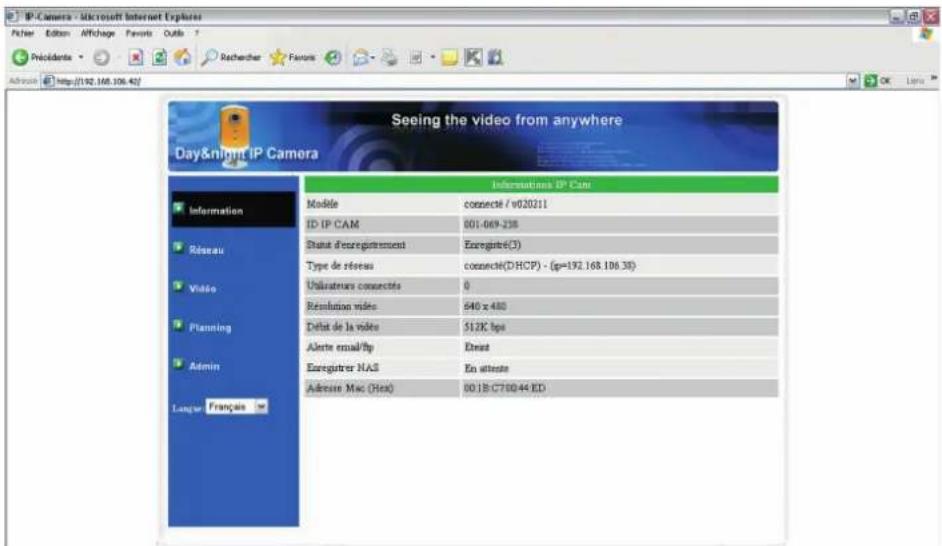Click the Enregistré(3) status value
Viewport: 942px width, 546px height.
(492, 245)
